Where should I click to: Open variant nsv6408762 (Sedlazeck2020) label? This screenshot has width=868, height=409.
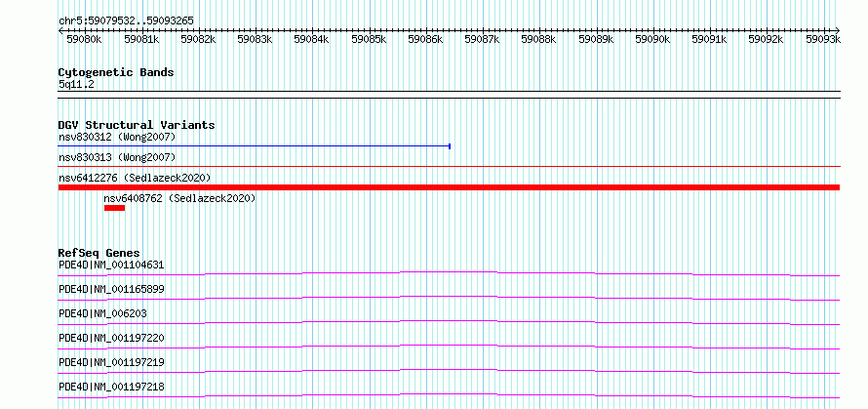pos(179,198)
